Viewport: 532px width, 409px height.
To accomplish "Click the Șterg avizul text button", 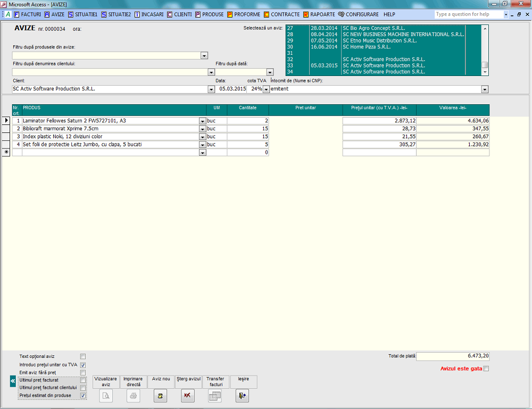I will click(x=188, y=381).
